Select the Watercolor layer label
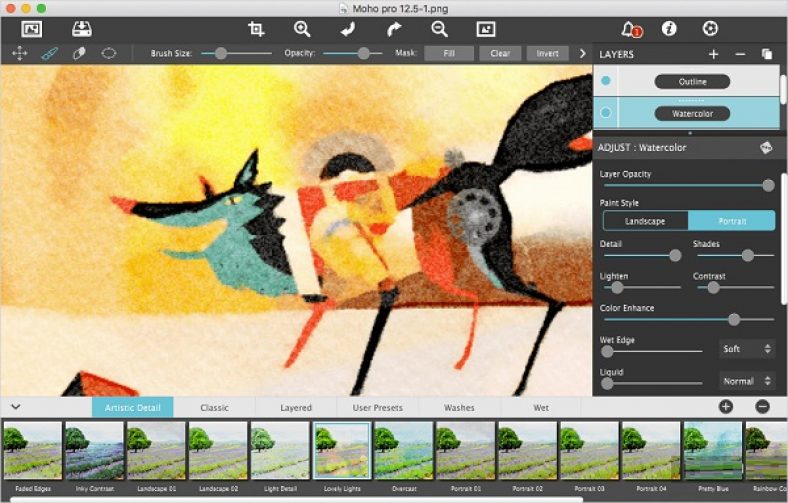The height and width of the screenshot is (503, 788). point(693,114)
